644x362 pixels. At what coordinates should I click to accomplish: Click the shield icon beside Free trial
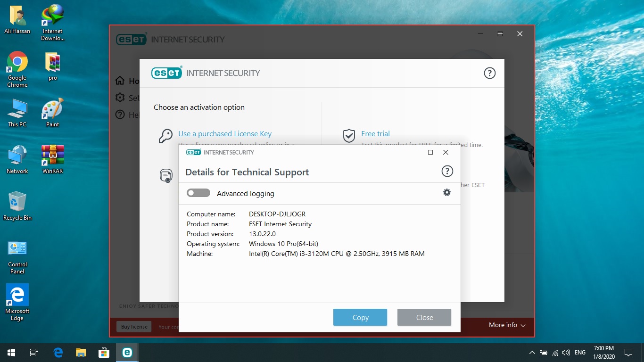pos(349,136)
